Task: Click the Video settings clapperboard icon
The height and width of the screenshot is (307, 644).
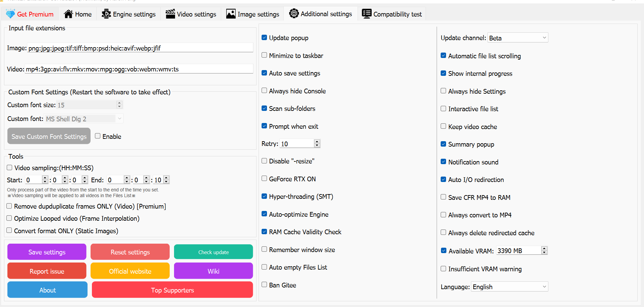Action: point(170,14)
